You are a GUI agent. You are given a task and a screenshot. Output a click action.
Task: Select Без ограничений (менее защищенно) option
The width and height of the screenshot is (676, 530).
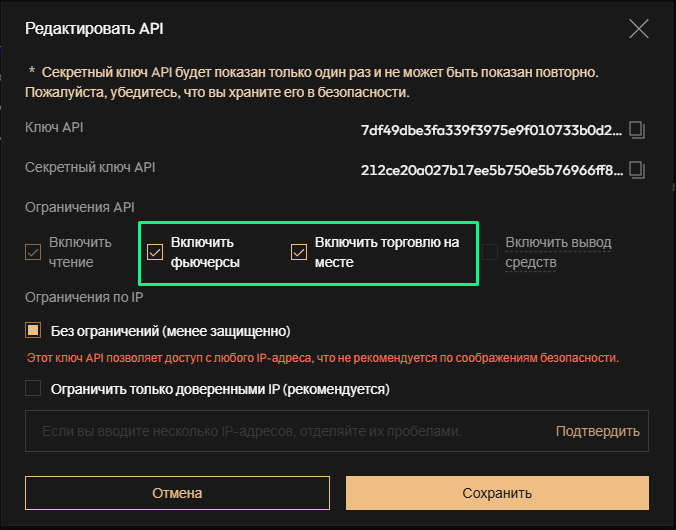[x=34, y=330]
